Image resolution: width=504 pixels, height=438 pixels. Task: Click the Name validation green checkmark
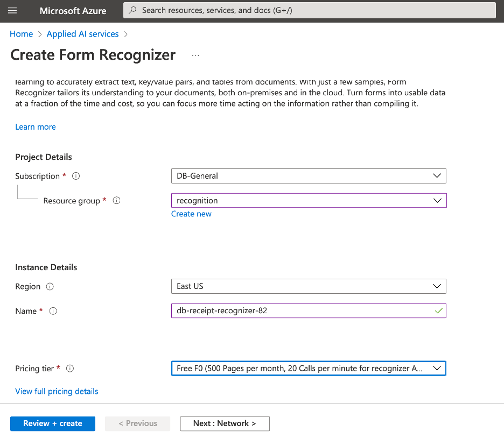pyautogui.click(x=438, y=311)
